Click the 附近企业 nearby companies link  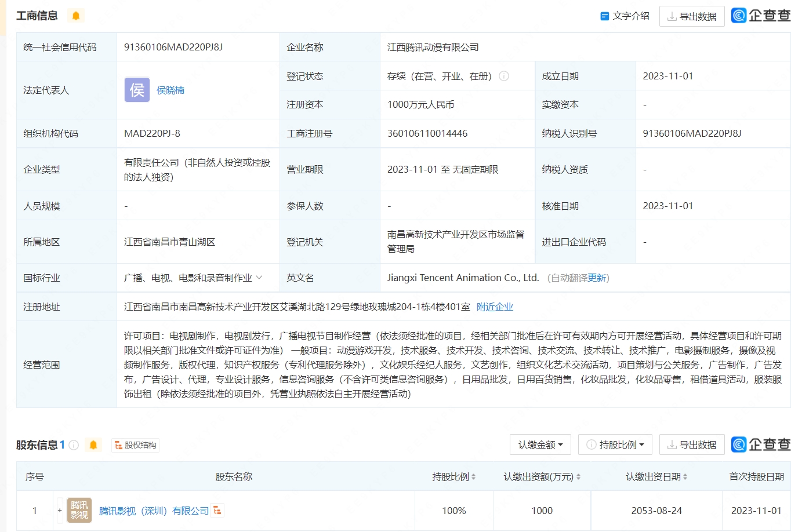click(x=495, y=307)
